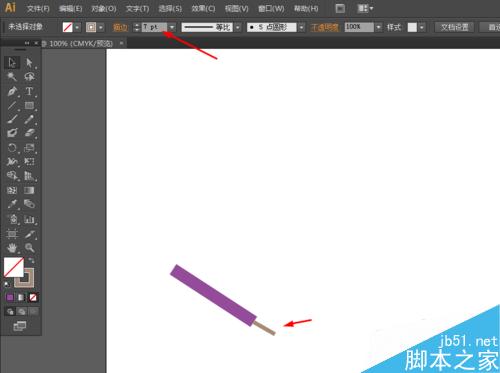
Task: Select the Slice tool
Action: 29,234
